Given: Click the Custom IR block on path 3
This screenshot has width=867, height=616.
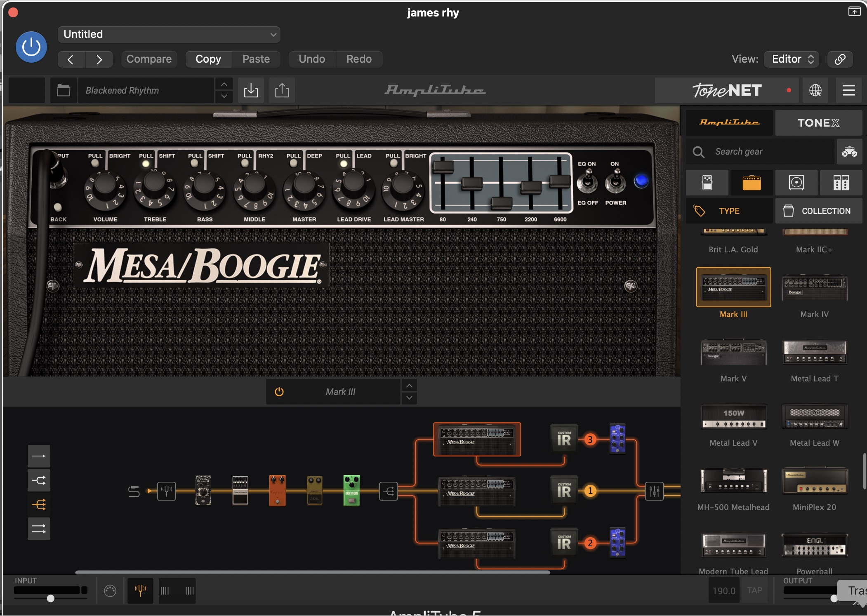Looking at the screenshot, I should click(x=564, y=439).
